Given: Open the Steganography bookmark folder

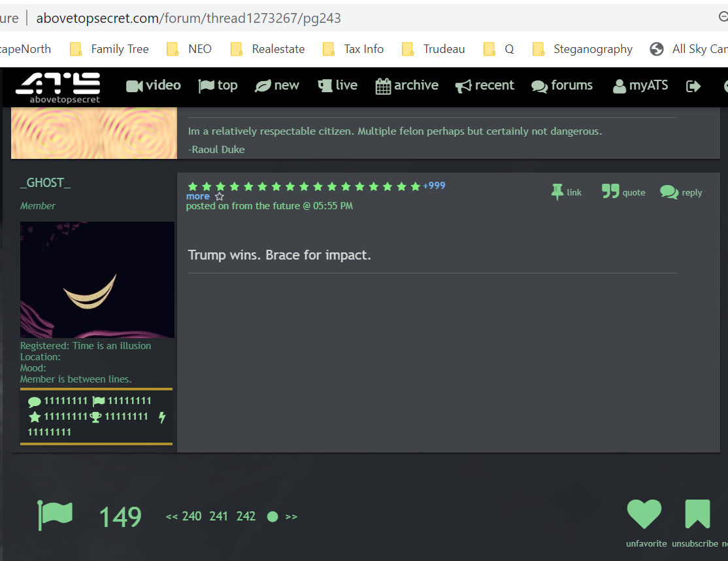Looking at the screenshot, I should (582, 49).
